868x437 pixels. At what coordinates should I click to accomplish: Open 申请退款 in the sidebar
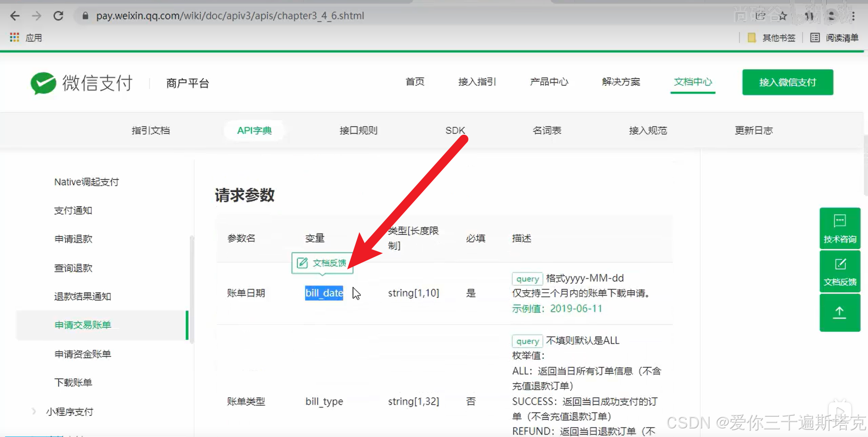(73, 239)
